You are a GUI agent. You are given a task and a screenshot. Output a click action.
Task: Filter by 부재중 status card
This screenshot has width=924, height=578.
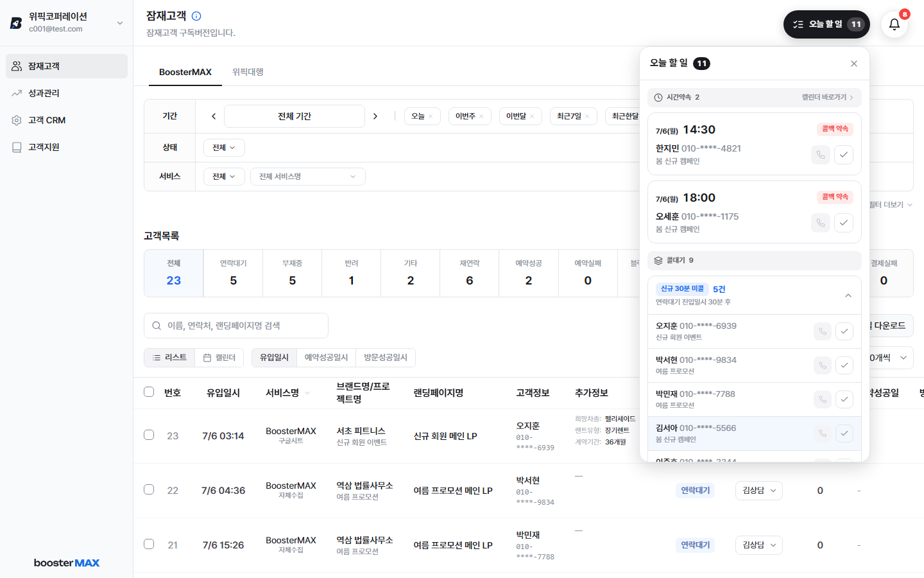point(293,274)
